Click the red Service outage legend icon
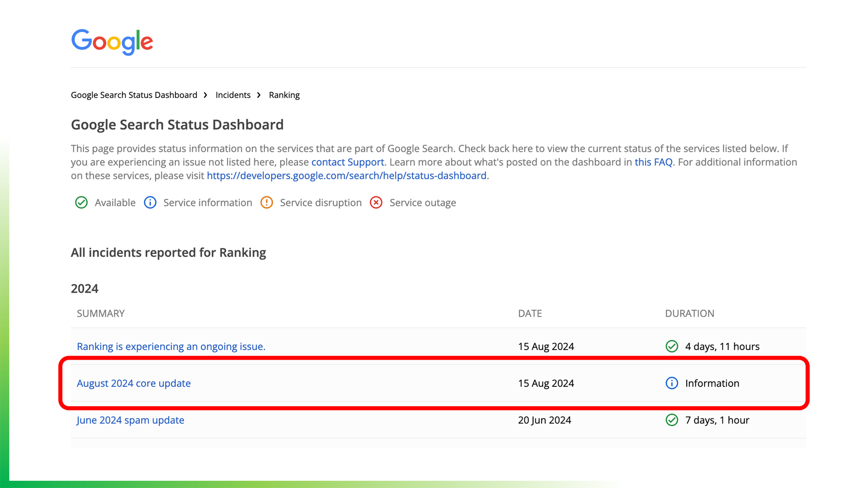Image resolution: width=868 pixels, height=488 pixels. click(376, 202)
